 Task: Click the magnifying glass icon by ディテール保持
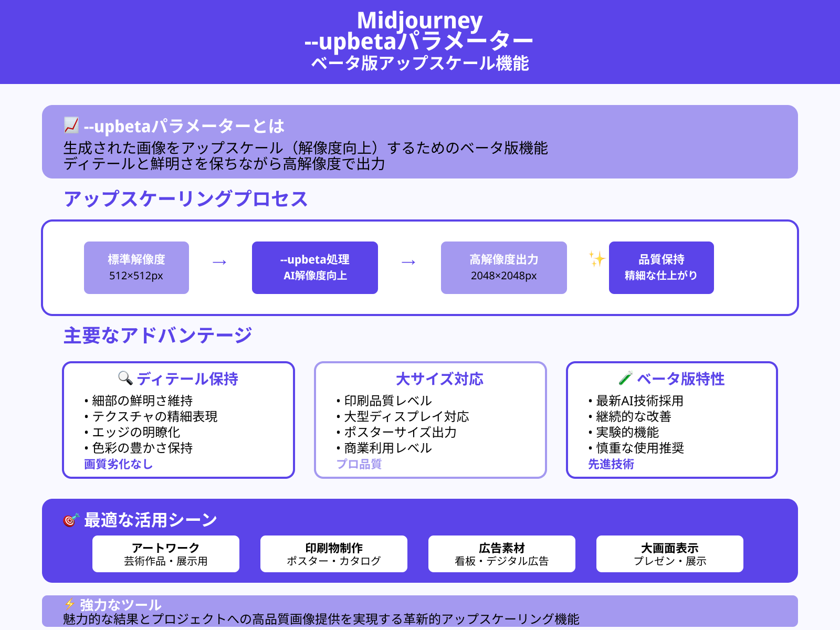pyautogui.click(x=125, y=378)
